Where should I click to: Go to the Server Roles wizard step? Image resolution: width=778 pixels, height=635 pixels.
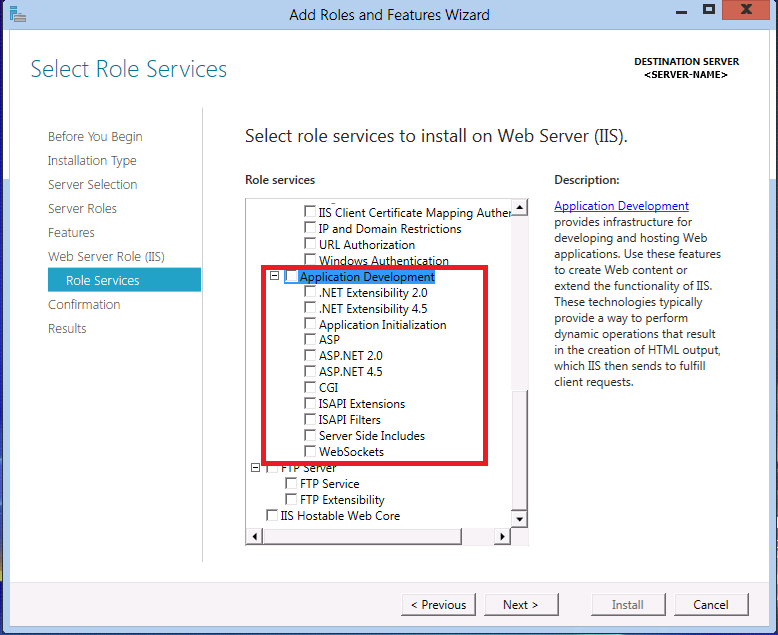point(82,209)
